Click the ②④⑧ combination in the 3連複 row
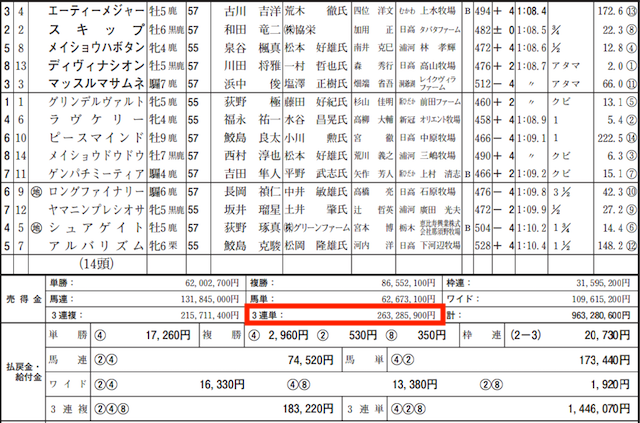The width and height of the screenshot is (640, 423). click(x=107, y=409)
